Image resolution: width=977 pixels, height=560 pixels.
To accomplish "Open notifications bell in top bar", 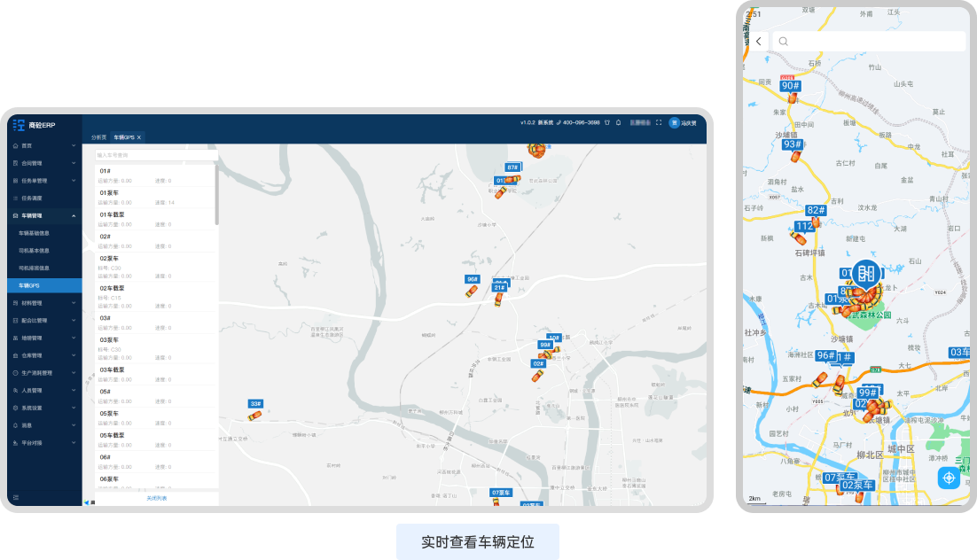I will click(618, 122).
